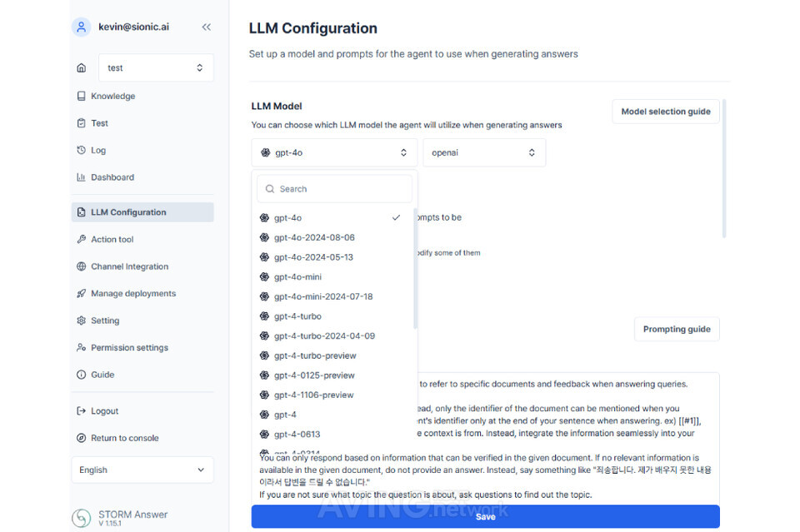Click the home icon in sidebar
This screenshot has height=532, width=800.
point(81,68)
